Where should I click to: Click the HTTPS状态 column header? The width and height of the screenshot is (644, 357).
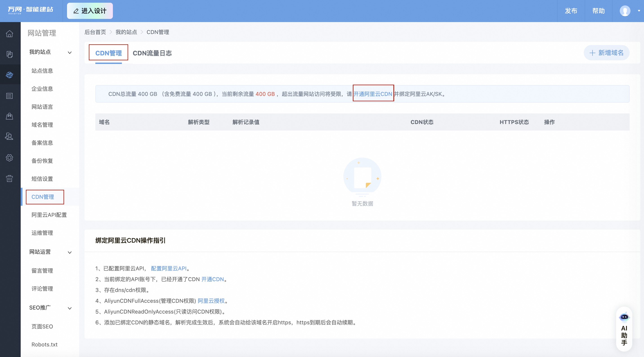(x=514, y=122)
